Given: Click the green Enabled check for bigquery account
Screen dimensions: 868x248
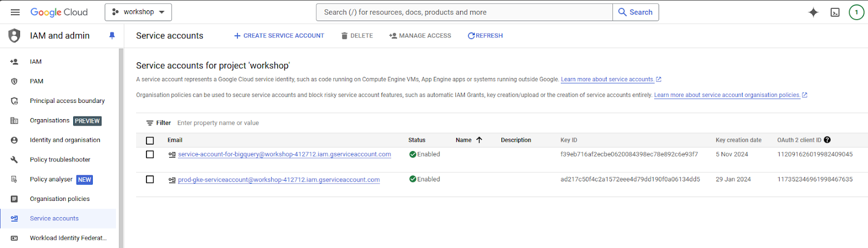Looking at the screenshot, I should (x=412, y=154).
